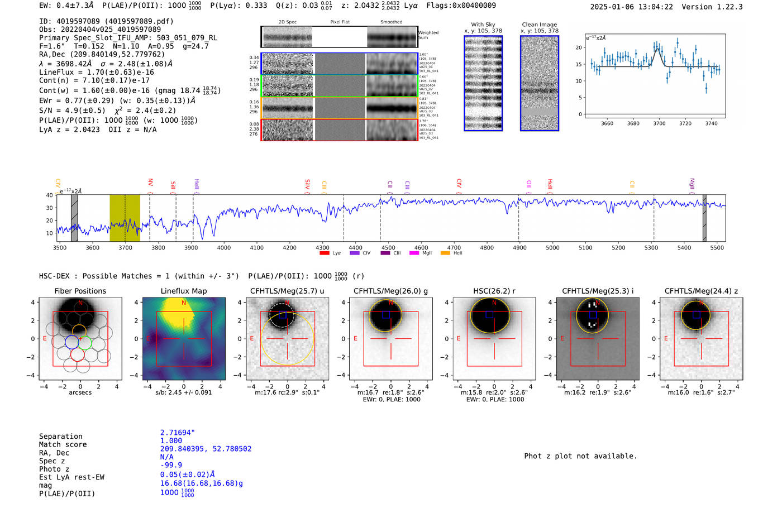Click the Match score value 1.000
The height and width of the screenshot is (532, 782).
coord(171,440)
